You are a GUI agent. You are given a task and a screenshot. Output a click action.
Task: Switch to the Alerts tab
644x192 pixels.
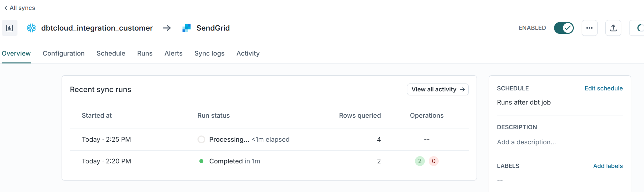(x=173, y=53)
